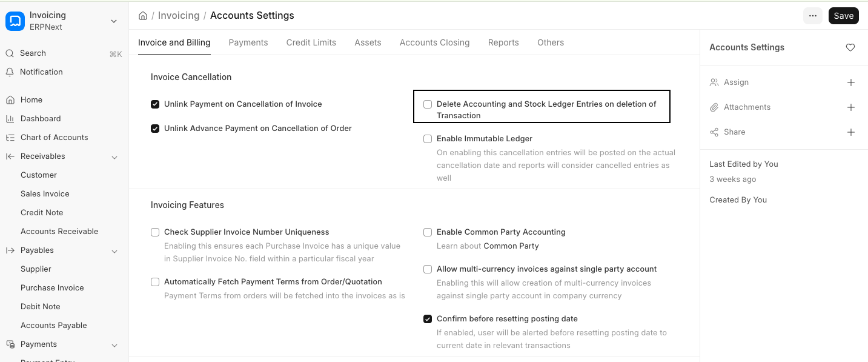868x362 pixels.
Task: Click the home icon in breadcrumb
Action: click(143, 16)
